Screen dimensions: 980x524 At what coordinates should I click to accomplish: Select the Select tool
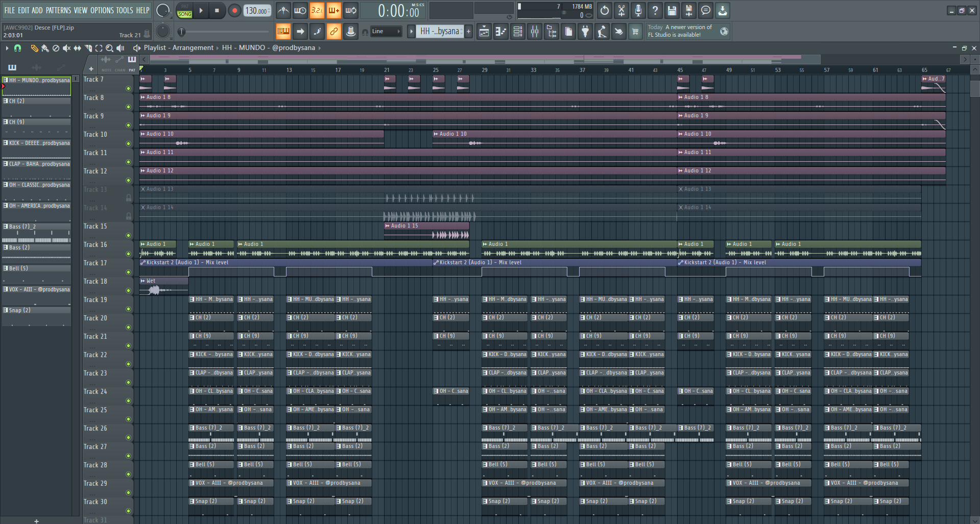(99, 48)
